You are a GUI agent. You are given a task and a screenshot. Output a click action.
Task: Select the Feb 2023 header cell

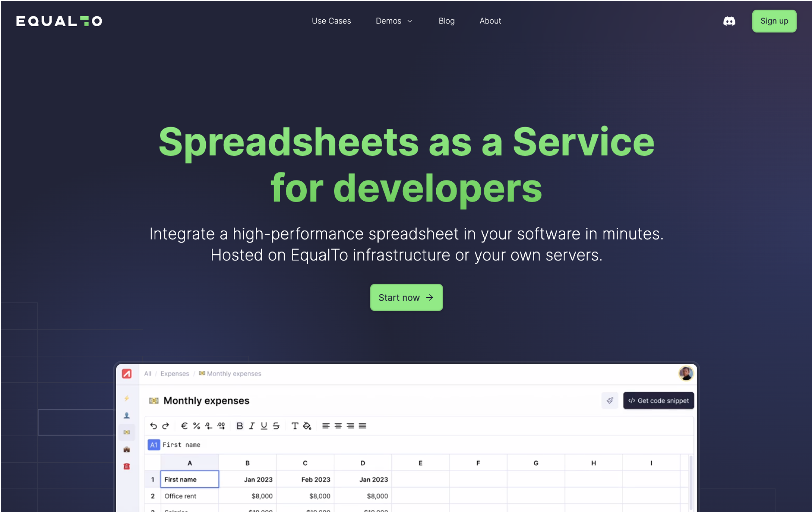pyautogui.click(x=305, y=479)
